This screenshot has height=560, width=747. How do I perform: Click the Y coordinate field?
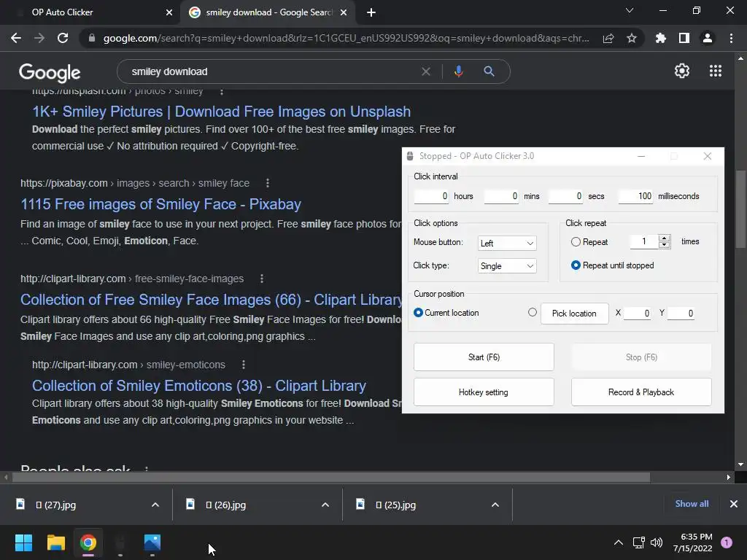(x=681, y=314)
